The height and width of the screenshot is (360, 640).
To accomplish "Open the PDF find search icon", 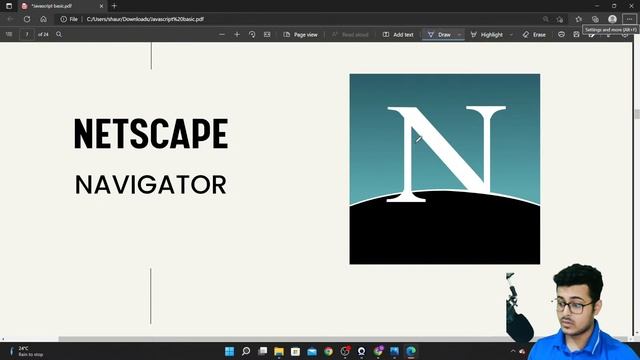I will (x=59, y=35).
